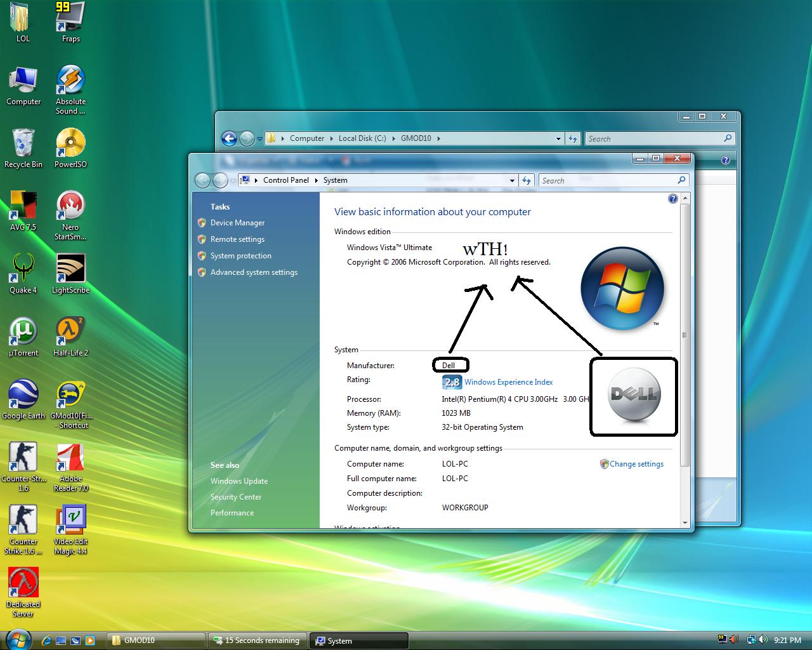Image resolution: width=812 pixels, height=650 pixels.
Task: Open recent pages dropdown in the GMOD10 window
Action: coord(259,138)
